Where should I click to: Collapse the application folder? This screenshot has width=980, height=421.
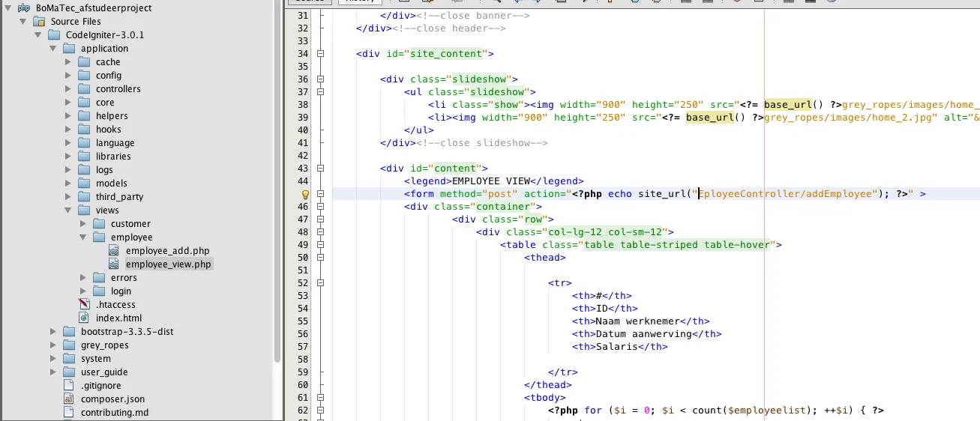click(x=53, y=49)
